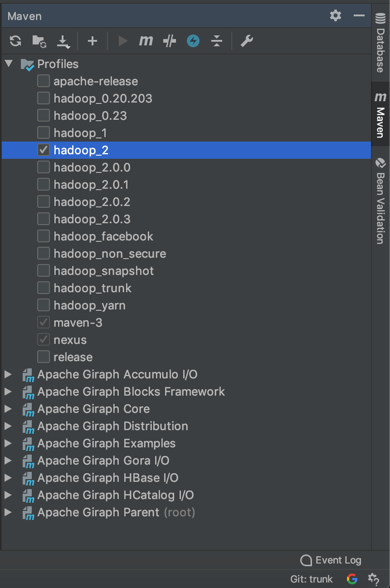Enable the apache-release profile checkbox
390x588 pixels.
click(x=44, y=81)
